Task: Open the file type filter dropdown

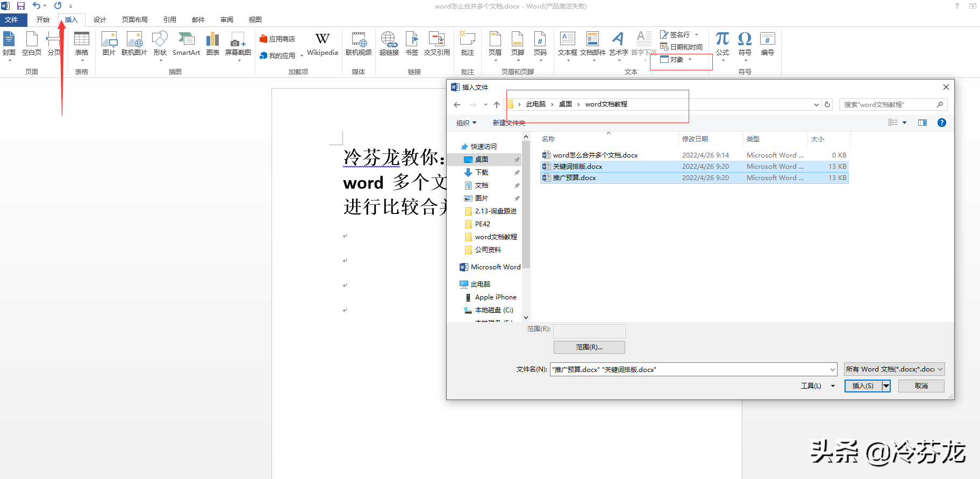Action: click(894, 369)
